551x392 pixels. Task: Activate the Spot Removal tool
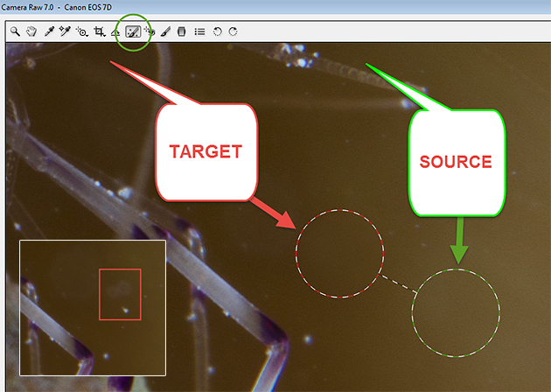point(133,32)
